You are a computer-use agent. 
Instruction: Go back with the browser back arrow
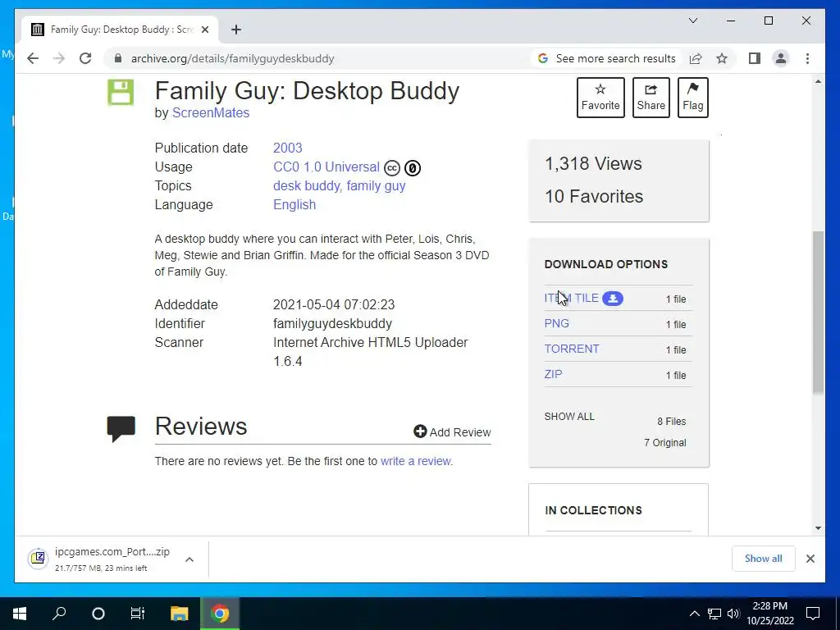click(x=33, y=58)
